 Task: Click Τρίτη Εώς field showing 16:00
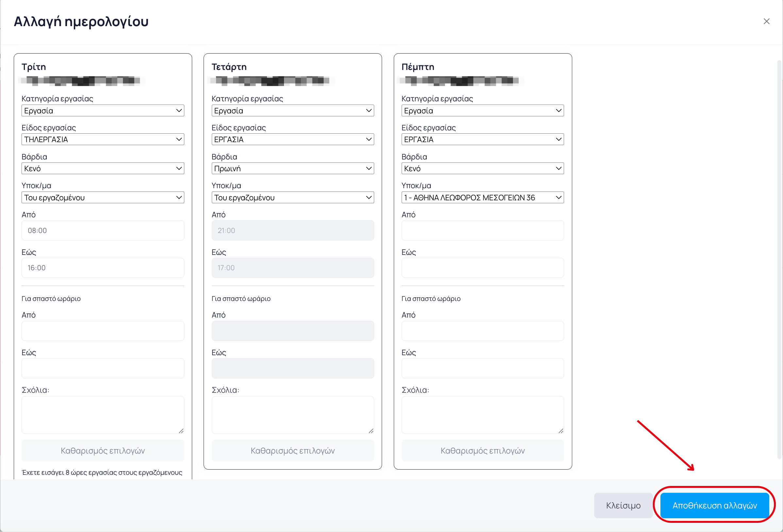(103, 268)
